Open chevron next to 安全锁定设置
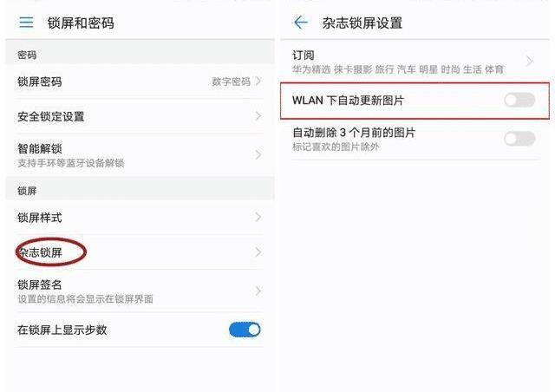Viewport: 555px width, 392px height. [258, 116]
